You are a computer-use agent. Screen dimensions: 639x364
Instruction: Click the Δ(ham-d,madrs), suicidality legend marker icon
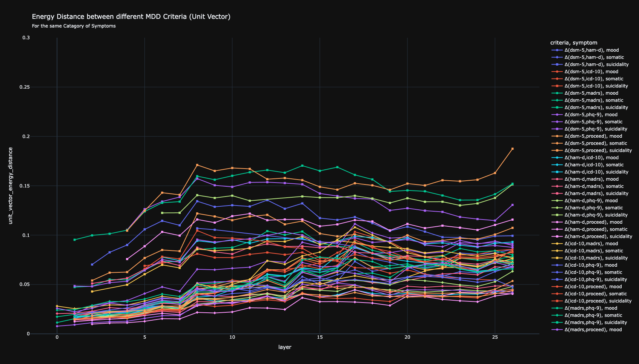tap(557, 194)
